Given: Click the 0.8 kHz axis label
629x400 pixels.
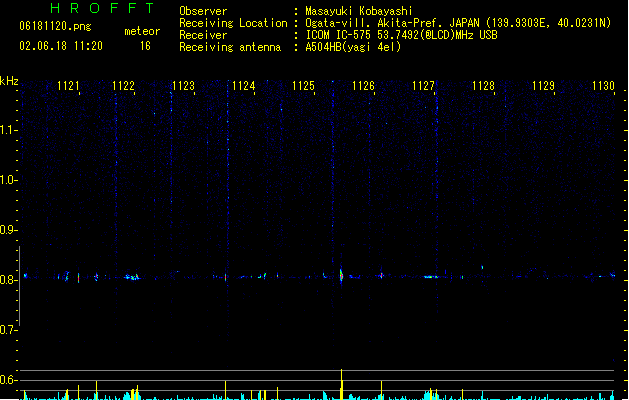Looking at the screenshot, I should 8,280.
